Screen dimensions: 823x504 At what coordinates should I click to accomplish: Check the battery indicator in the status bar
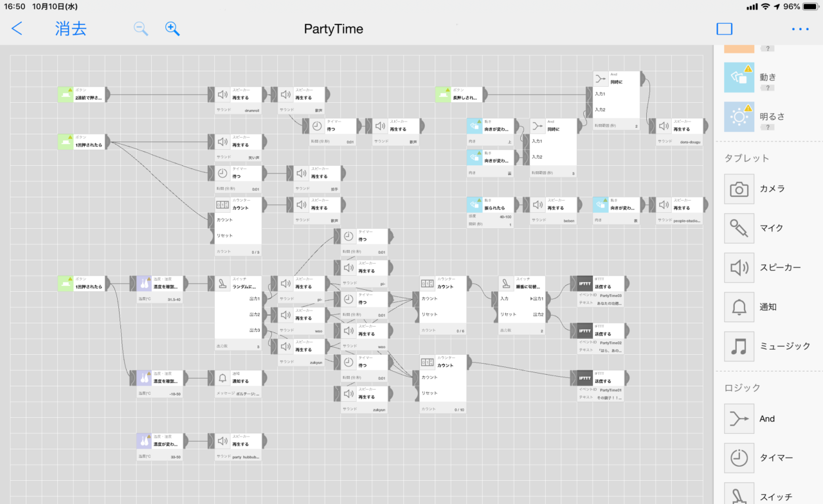tap(809, 6)
